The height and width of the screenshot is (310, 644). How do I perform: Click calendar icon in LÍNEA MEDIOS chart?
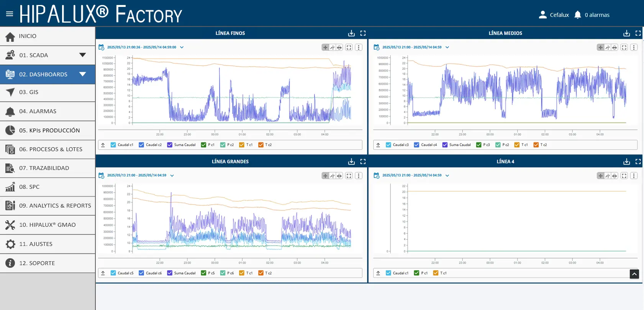tap(377, 47)
